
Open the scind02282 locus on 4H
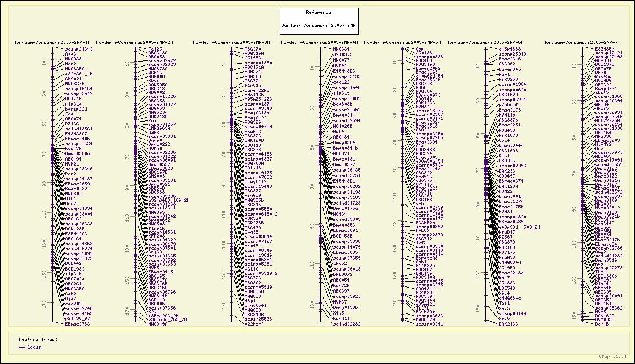pos(347,324)
